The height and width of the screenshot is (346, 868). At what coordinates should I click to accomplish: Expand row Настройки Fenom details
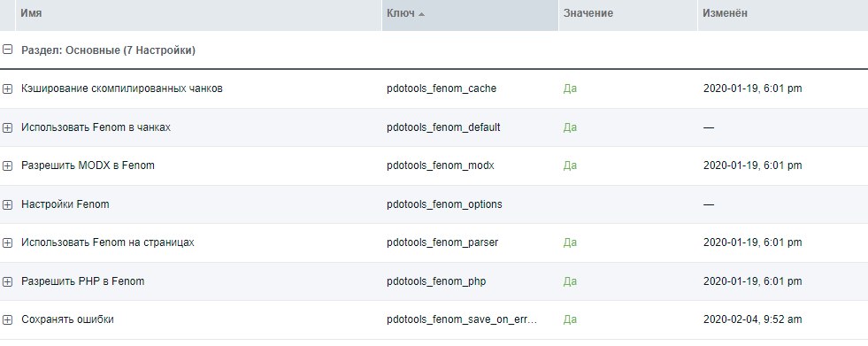(x=7, y=204)
